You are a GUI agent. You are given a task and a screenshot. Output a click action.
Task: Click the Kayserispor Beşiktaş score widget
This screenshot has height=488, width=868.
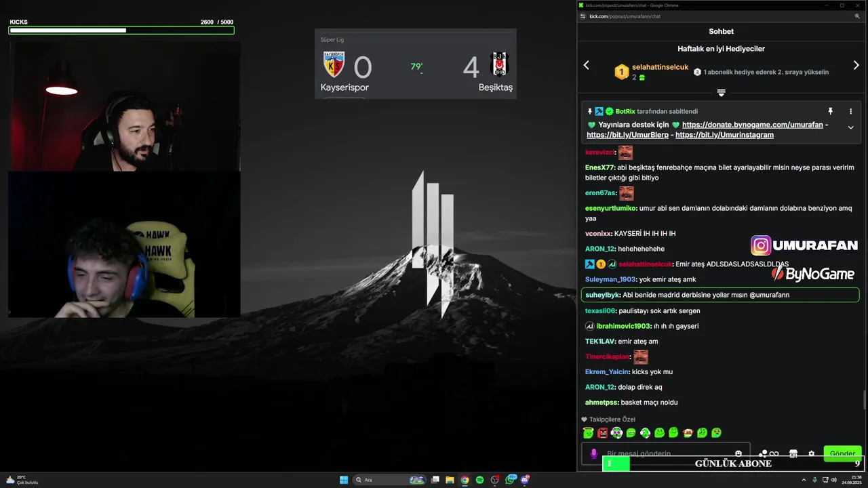click(416, 64)
